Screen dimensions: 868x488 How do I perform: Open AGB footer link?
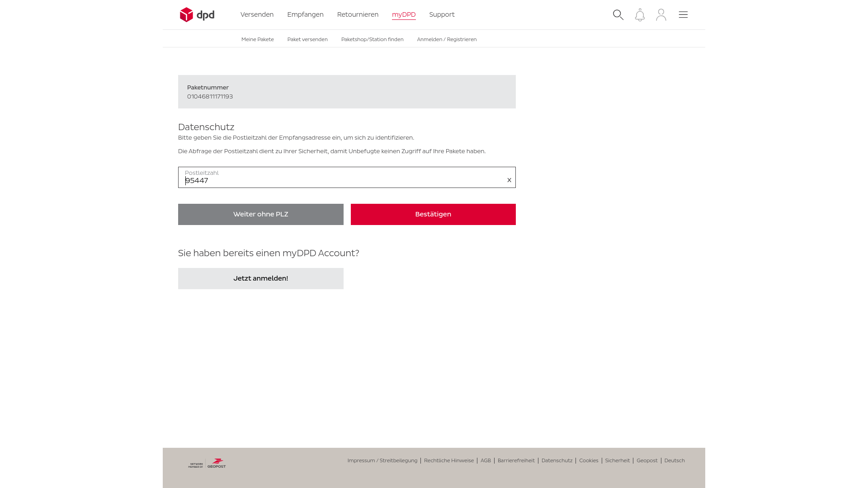click(x=486, y=460)
